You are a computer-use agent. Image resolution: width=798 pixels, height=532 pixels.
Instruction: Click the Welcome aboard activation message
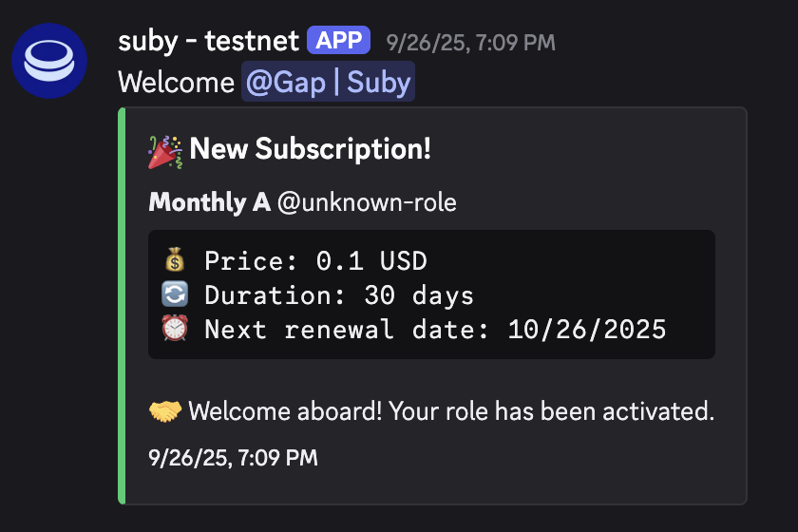(450, 411)
